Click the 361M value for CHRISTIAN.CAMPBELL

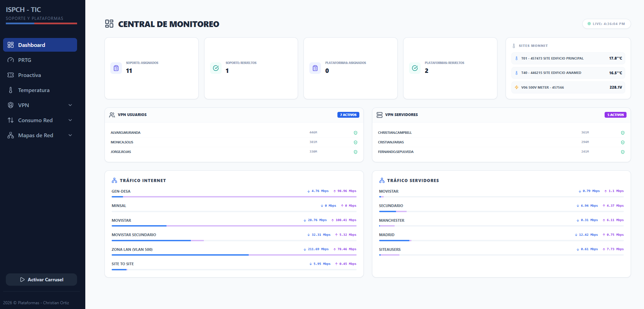coord(585,132)
